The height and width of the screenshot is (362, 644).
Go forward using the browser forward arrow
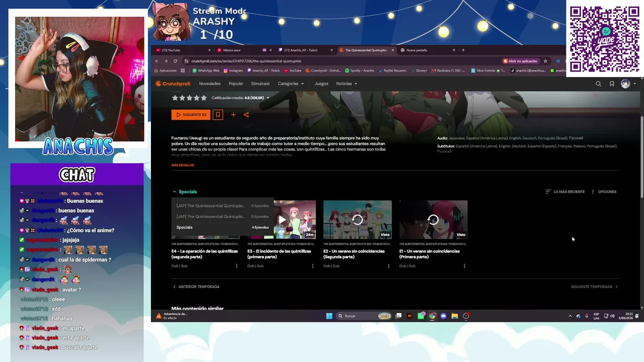pos(166,61)
